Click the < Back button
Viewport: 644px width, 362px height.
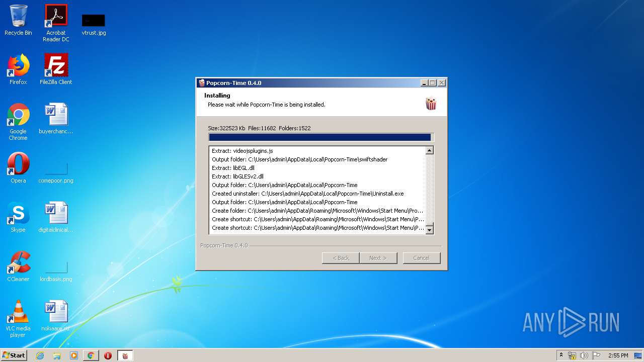coord(341,258)
